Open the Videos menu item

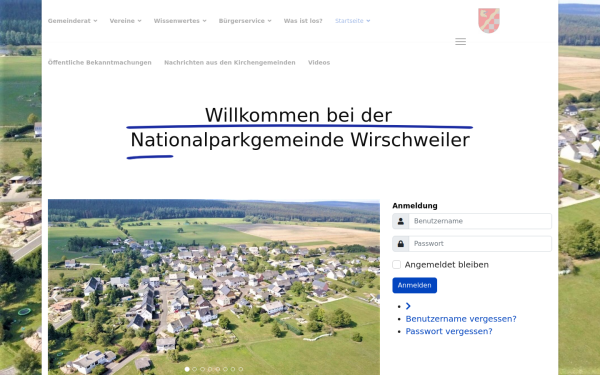coord(319,62)
